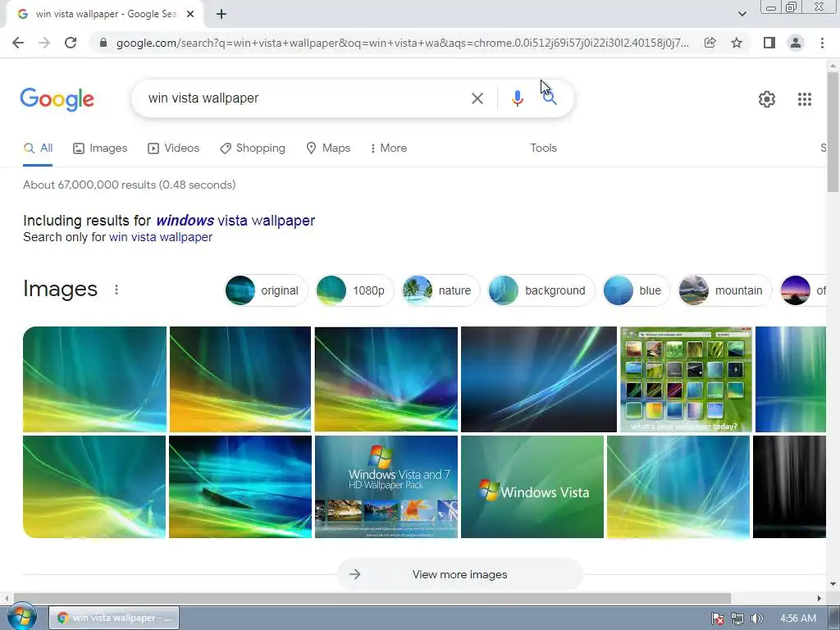The height and width of the screenshot is (630, 840).
Task: Follow the 'windows vista wallpaper' suggestion link
Action: [x=235, y=221]
